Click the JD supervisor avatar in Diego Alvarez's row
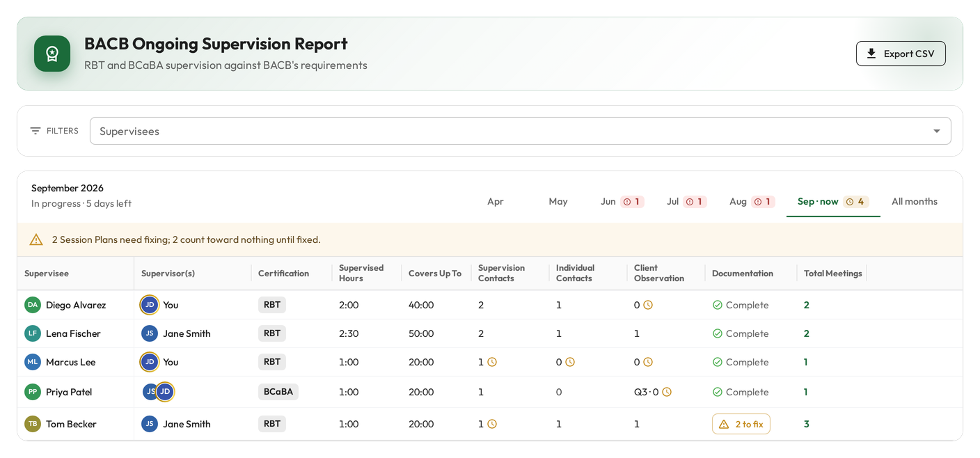 click(150, 305)
